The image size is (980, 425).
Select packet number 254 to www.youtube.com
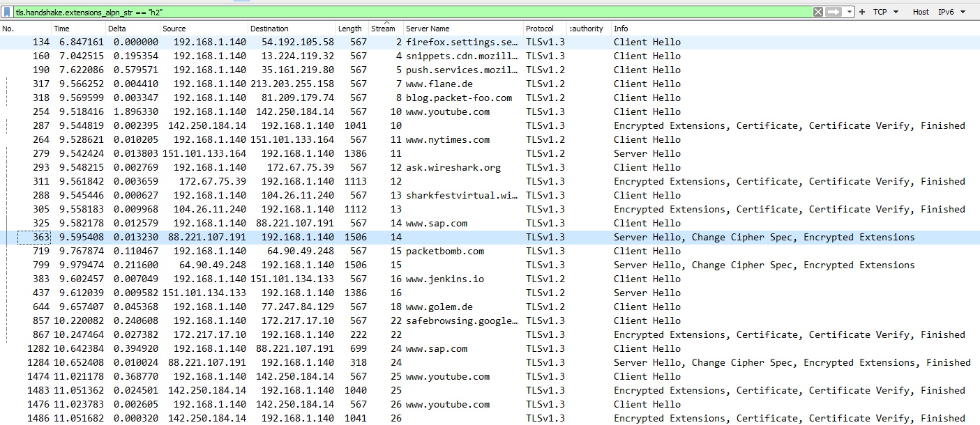(490, 111)
